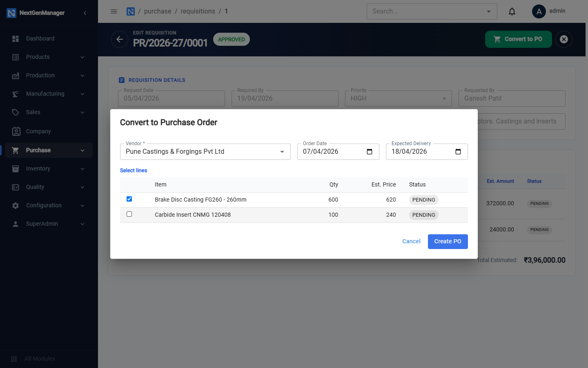Screen dimensions: 588x368
Task: Click the Order Date field
Action: point(338,152)
